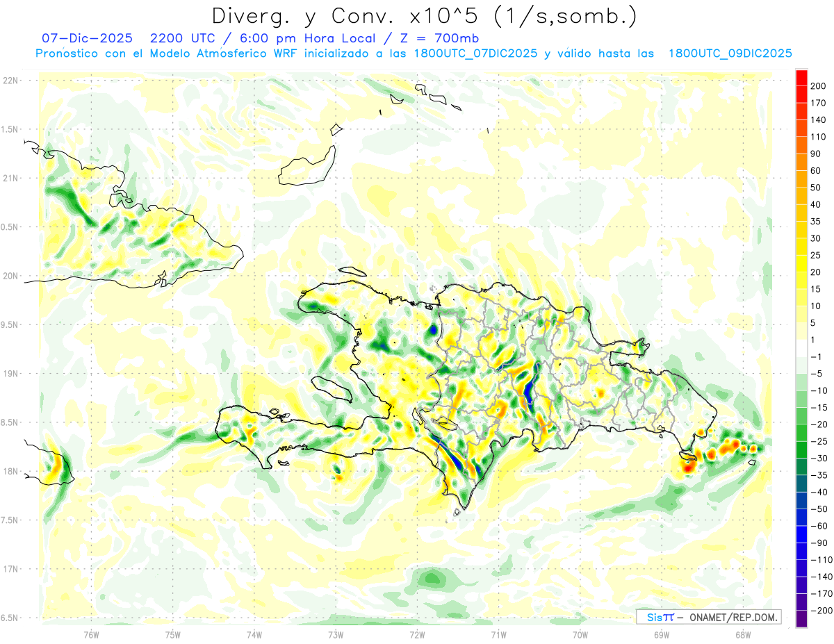This screenshot has height=644, width=834.
Task: Click the legend value -30
Action: pos(821,459)
